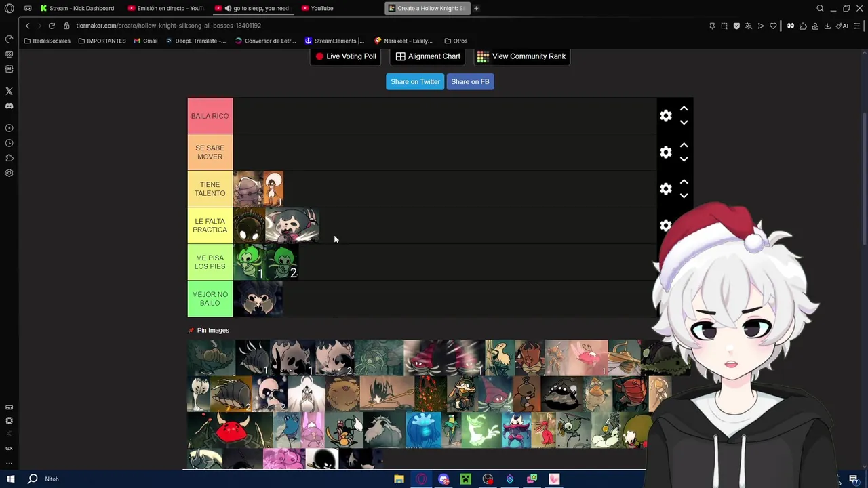This screenshot has width=868, height=488.
Task: Select the boss image in MEJOR NO BAILO tier
Action: coord(258,299)
